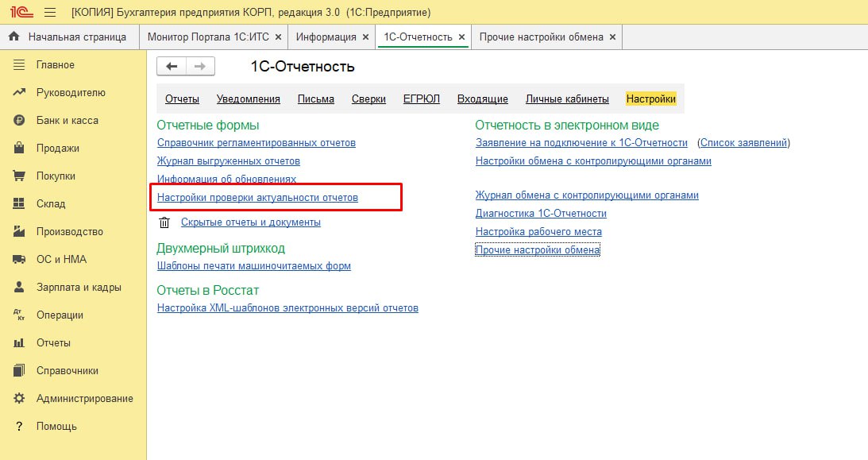The height and width of the screenshot is (460, 868).
Task: Click the Склад warehouse icon
Action: click(x=19, y=203)
